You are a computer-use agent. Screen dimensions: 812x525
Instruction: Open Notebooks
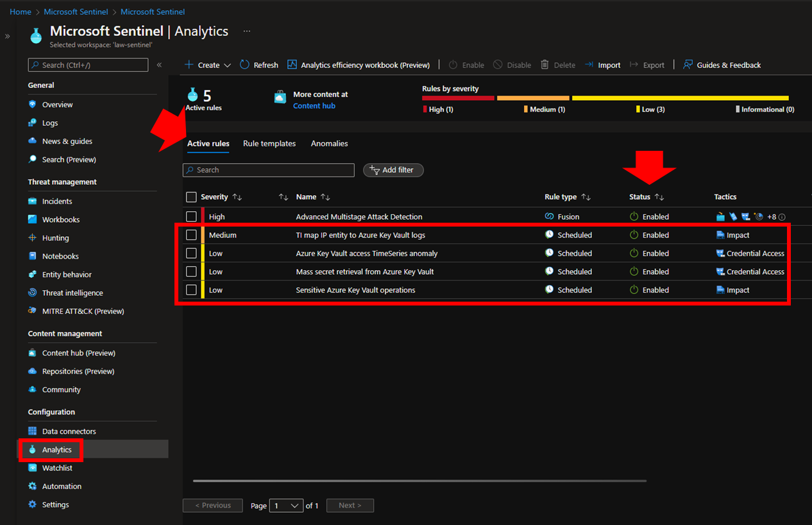pos(60,256)
